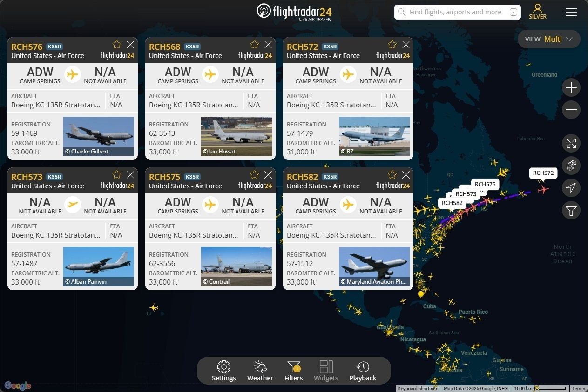Open the Widgets panel
Screen dimensions: 588x392
point(326,371)
